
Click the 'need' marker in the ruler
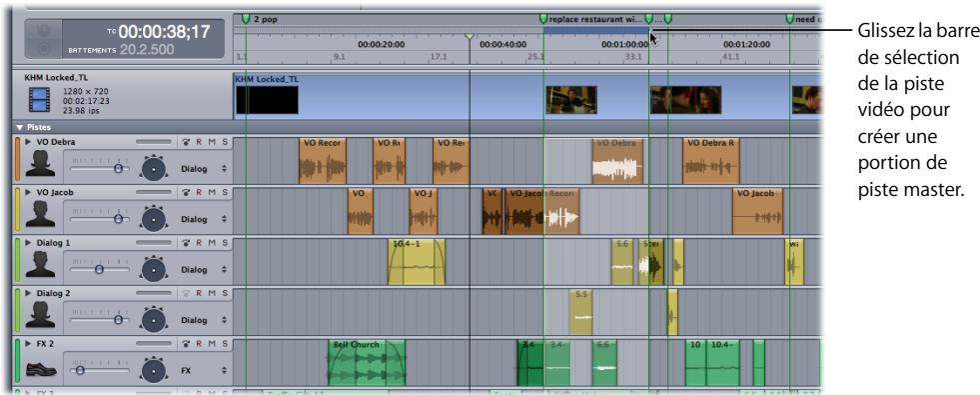point(790,19)
